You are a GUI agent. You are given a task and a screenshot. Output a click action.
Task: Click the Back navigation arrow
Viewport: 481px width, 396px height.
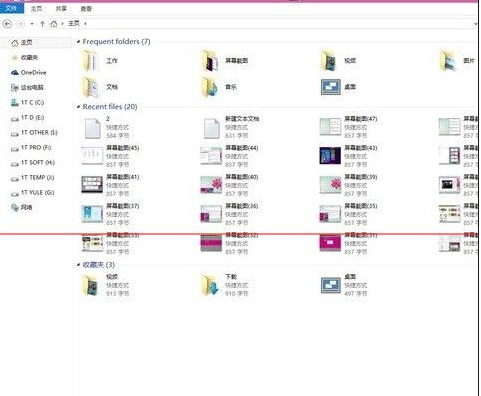point(7,24)
